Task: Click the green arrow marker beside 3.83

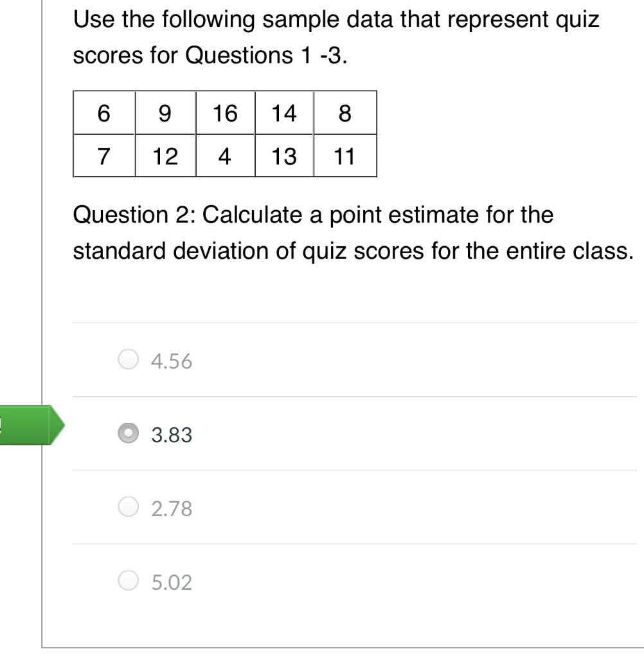Action: pyautogui.click(x=32, y=424)
